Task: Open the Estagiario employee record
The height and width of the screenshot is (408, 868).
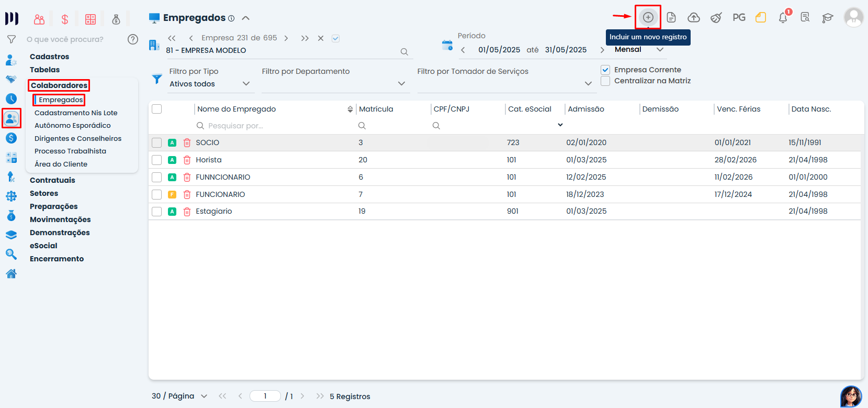Action: (213, 212)
